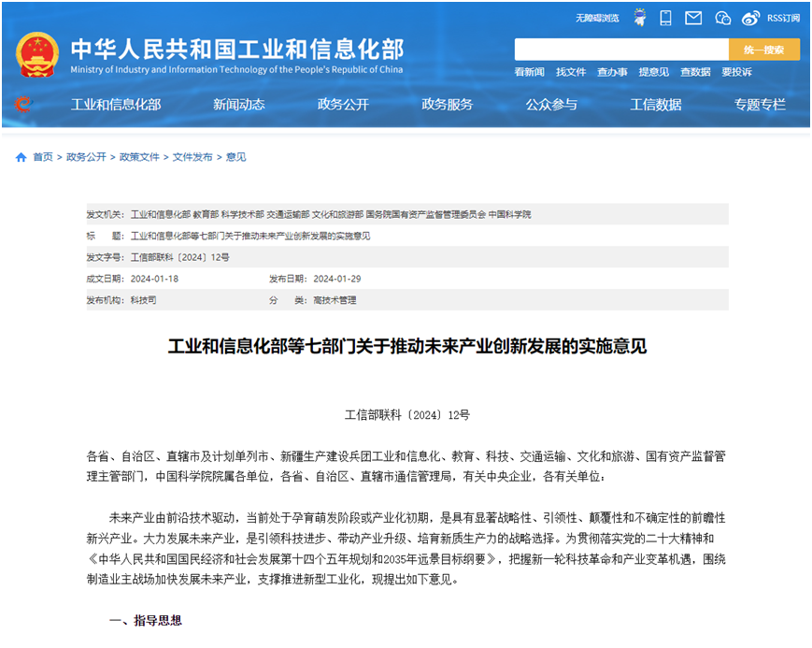Click the section heading 一、指导思想
This screenshot has width=812, height=648.
pos(146,621)
